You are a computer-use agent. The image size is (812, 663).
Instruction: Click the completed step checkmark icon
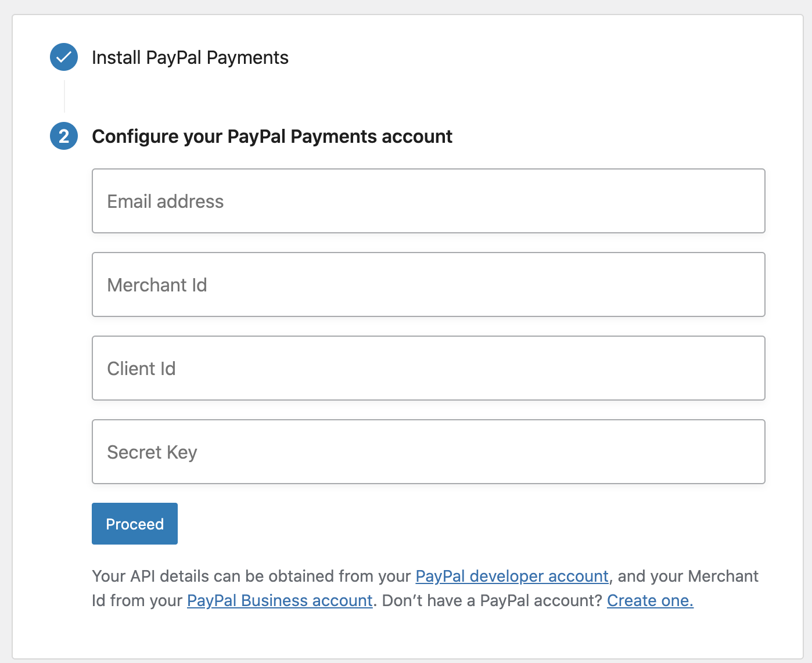pyautogui.click(x=64, y=57)
